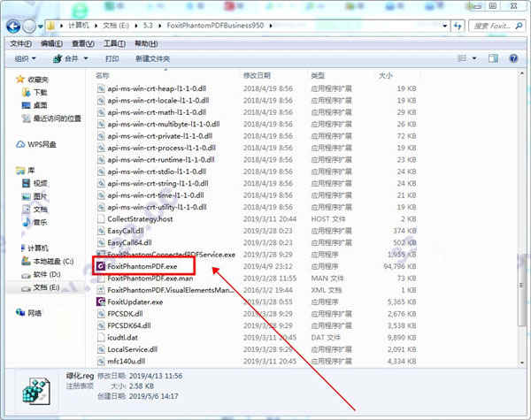
Task: Click the refresh button next to the address bar
Action: click(x=458, y=26)
